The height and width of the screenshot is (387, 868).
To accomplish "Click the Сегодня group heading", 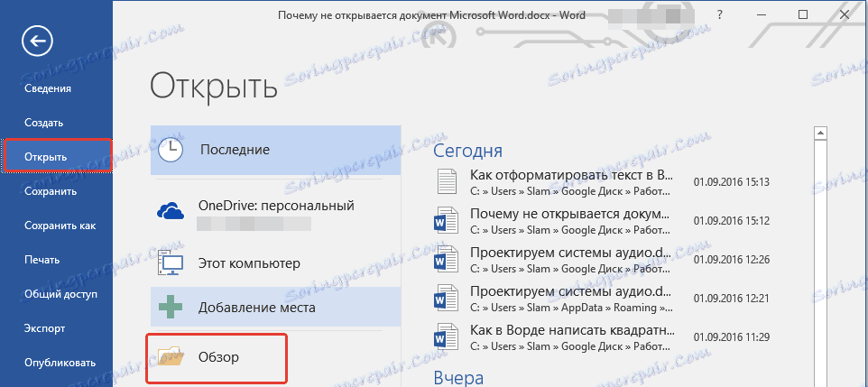I will point(467,150).
